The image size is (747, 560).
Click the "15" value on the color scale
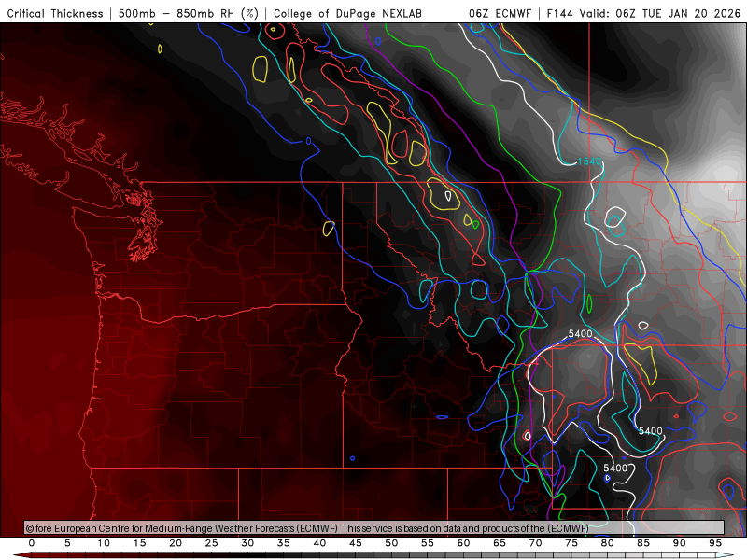tap(139, 543)
